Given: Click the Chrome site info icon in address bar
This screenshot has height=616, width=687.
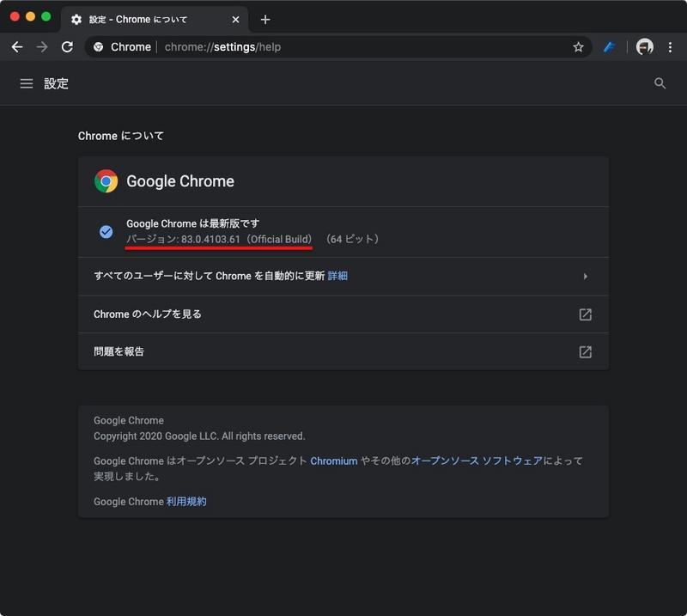Looking at the screenshot, I should pos(99,47).
